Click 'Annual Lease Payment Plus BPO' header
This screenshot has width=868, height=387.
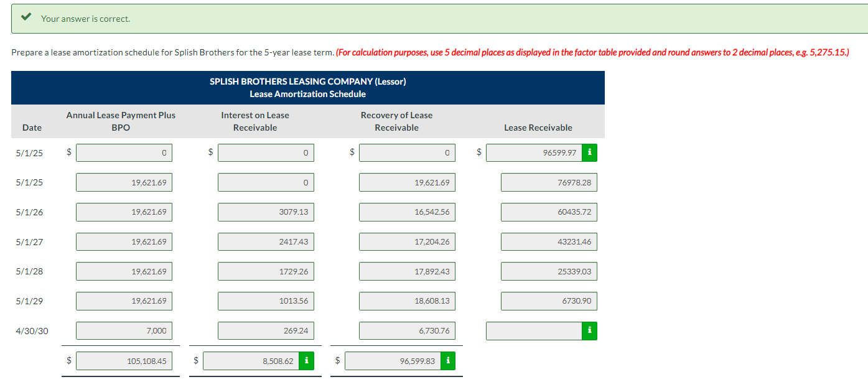click(121, 121)
